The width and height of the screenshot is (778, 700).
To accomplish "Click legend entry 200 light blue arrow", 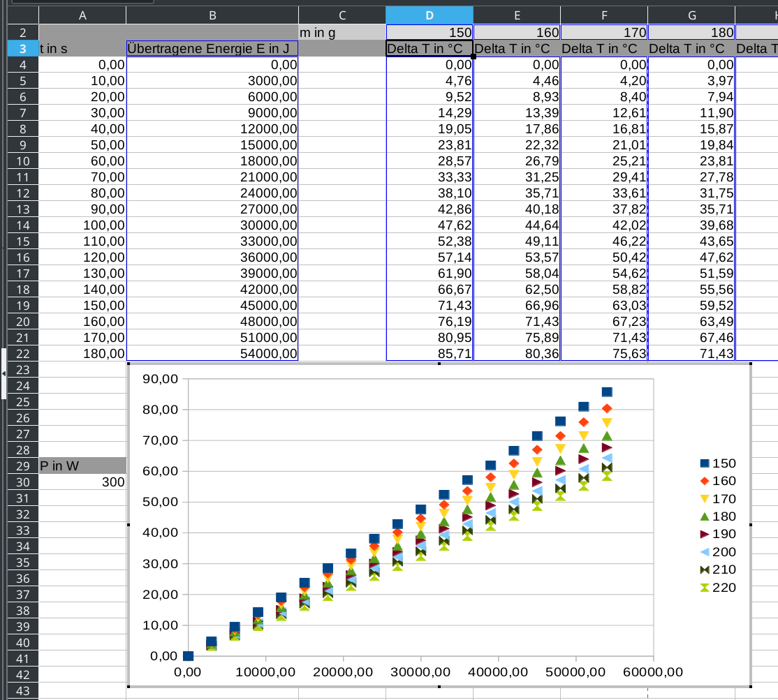I will 717,552.
